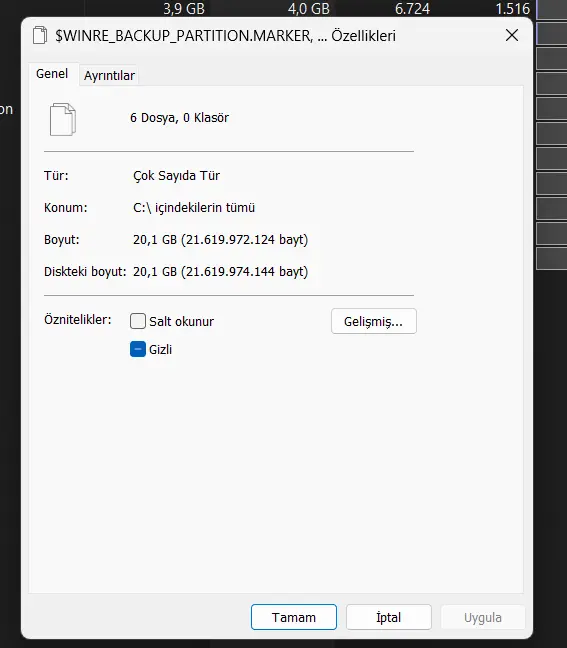Toggle the Gizli checkbox
The image size is (567, 648).
(138, 349)
